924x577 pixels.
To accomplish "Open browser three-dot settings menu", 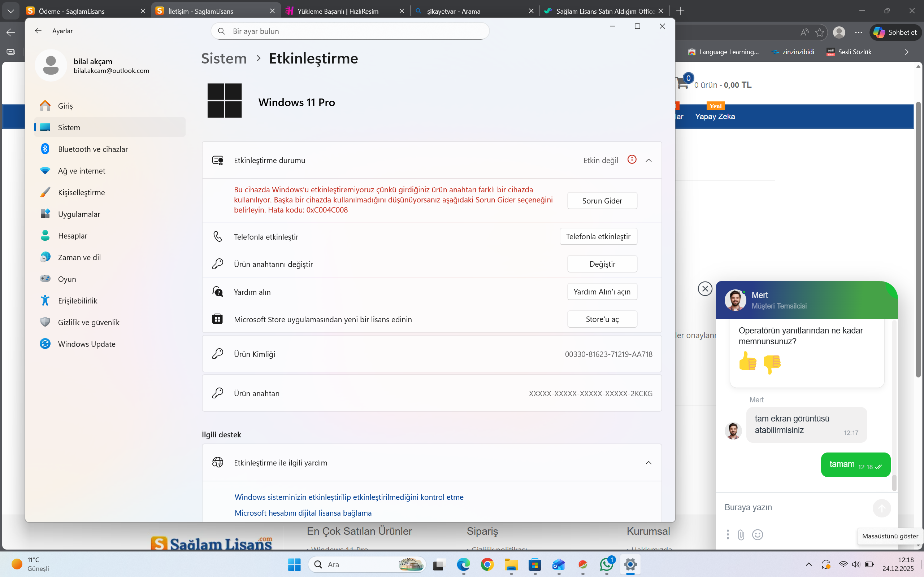I will pyautogui.click(x=859, y=32).
